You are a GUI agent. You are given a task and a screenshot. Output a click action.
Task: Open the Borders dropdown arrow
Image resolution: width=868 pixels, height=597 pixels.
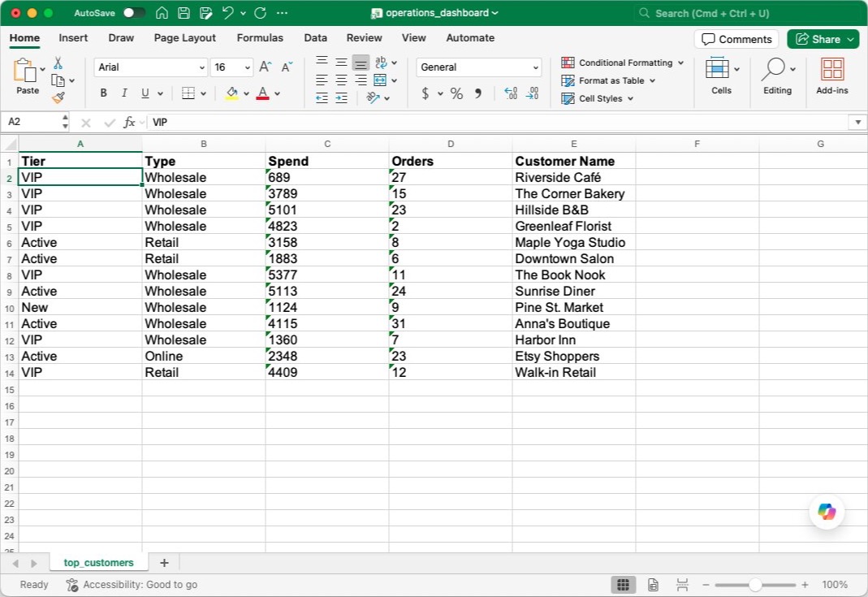[x=204, y=93]
